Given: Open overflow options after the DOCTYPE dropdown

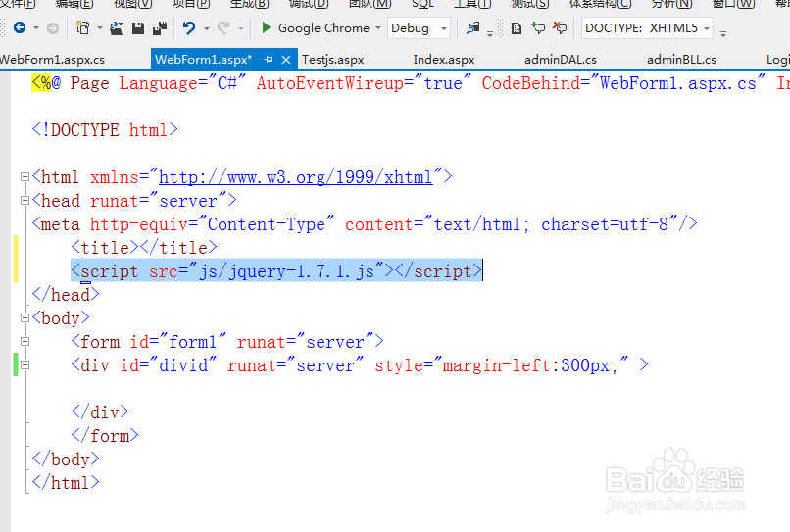Looking at the screenshot, I should (x=723, y=34).
